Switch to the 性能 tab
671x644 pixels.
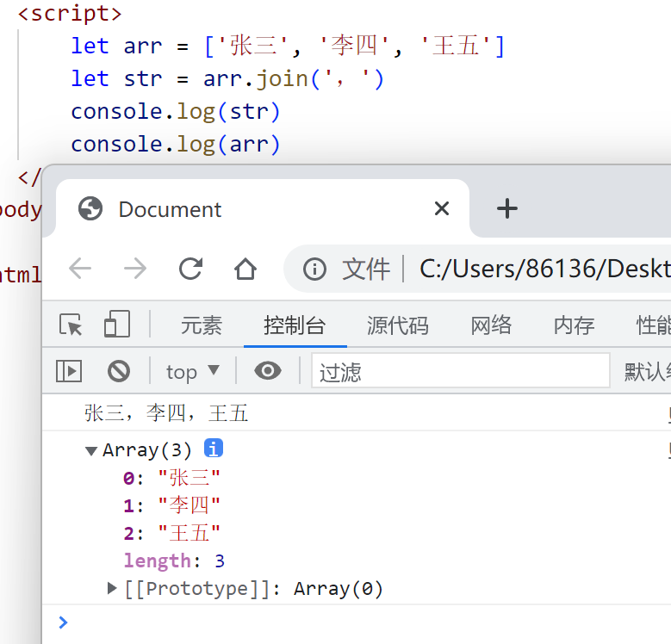tap(654, 325)
